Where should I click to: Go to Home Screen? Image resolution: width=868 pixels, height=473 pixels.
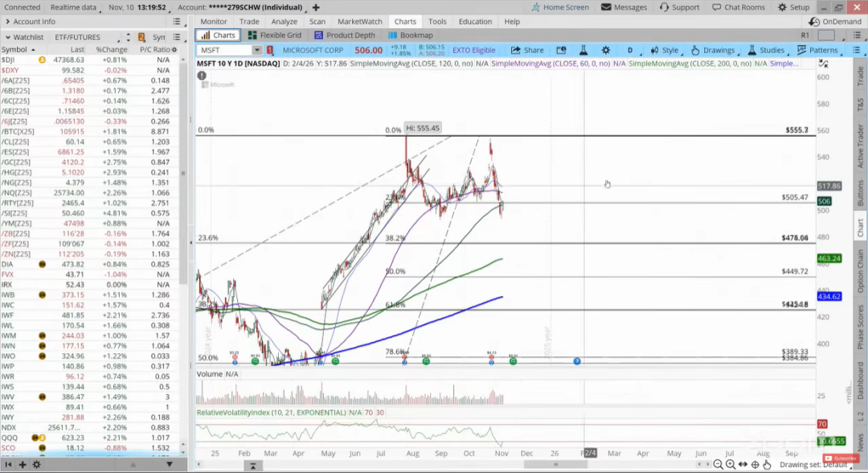[x=559, y=7]
